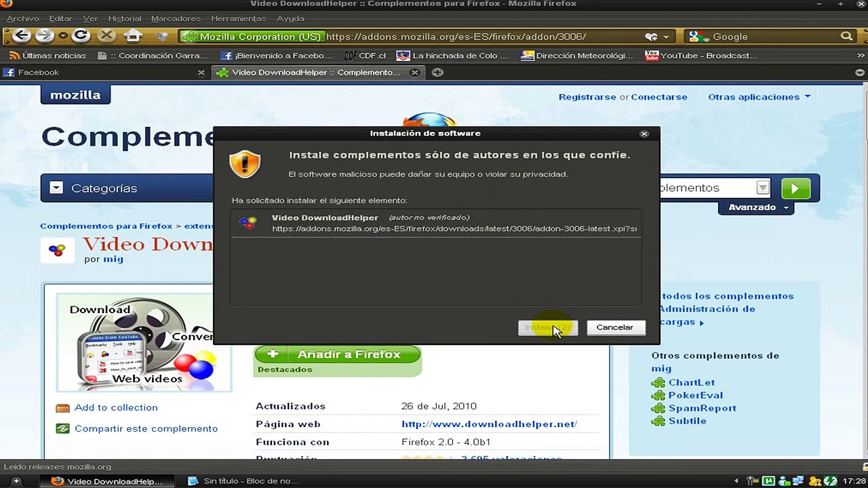Open the Archivo menu
The height and width of the screenshot is (488, 868).
pos(22,18)
